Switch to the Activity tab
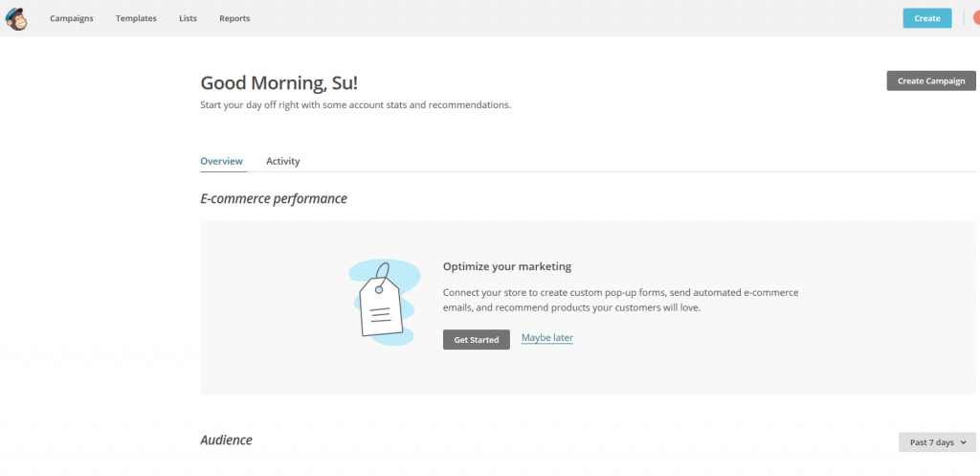The image size is (980, 476). point(282,161)
